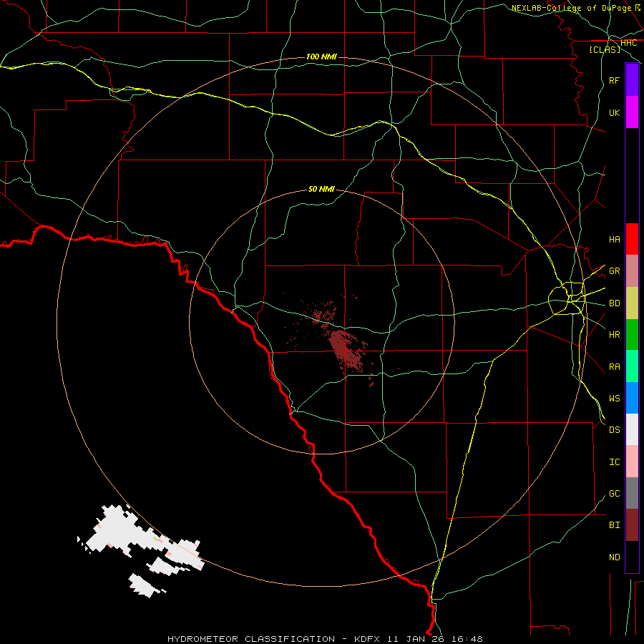
Task: Click the BD legend label
Action: [614, 303]
